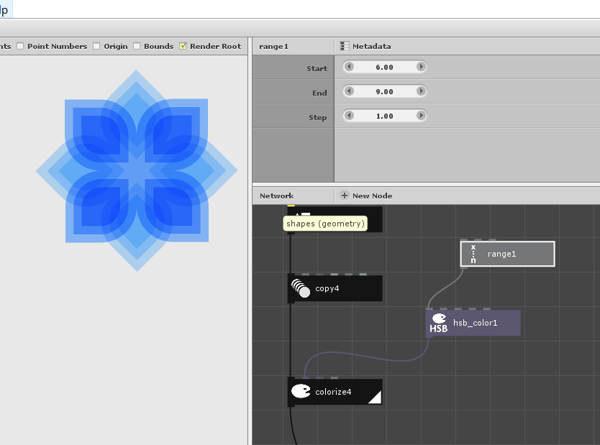Click the blue flower rendering in viewer
Screen dimensions: 600x445
[137, 171]
